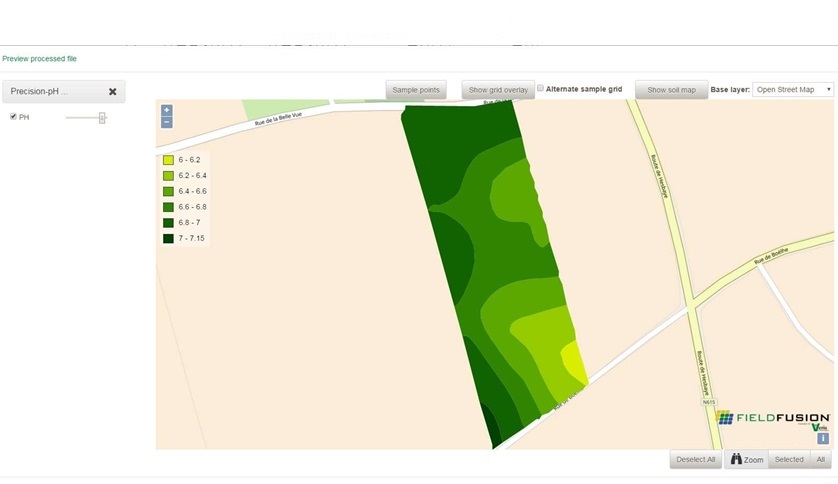This screenshot has height=484, width=838.
Task: Click the 6 - 6.2 legend swatch
Action: (168, 160)
